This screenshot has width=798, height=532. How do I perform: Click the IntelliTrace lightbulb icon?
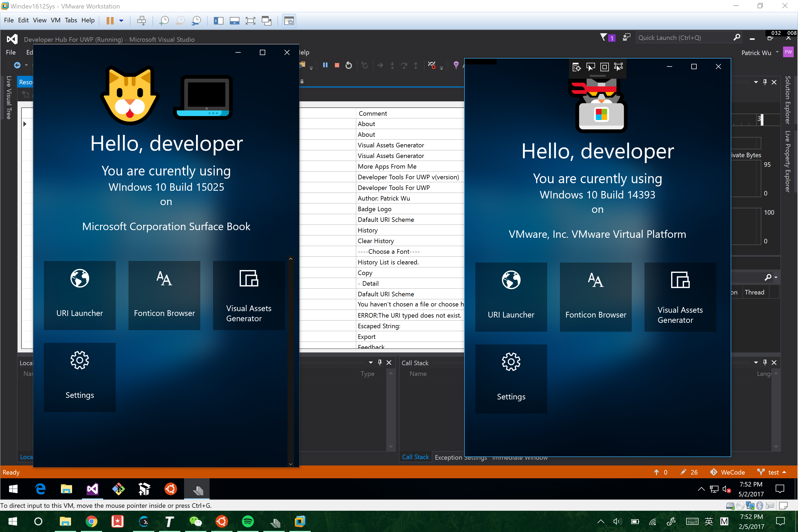pos(456,65)
